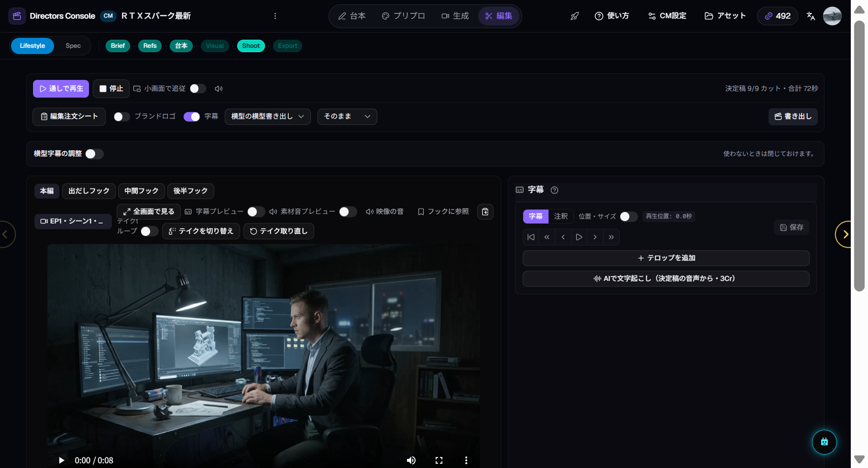Jump to start transport icon

pos(531,237)
